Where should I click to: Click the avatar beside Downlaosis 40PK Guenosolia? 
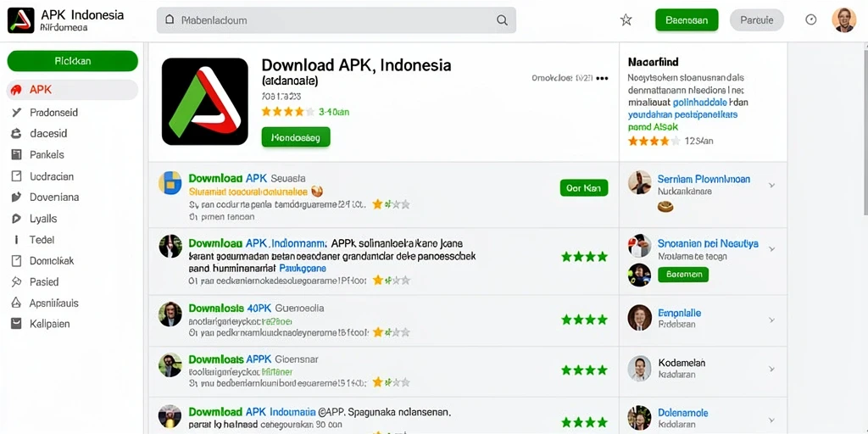click(x=170, y=314)
